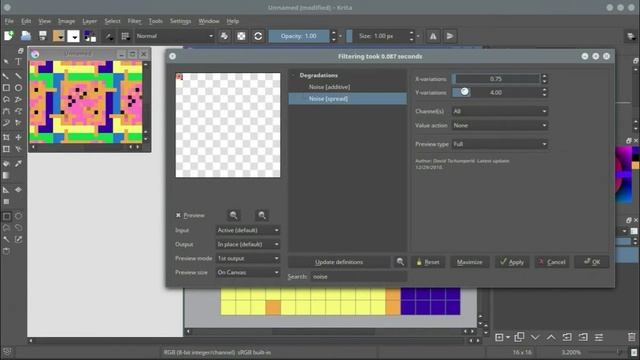Open the Channel(s) dropdown
This screenshot has height=360, width=640.
pyautogui.click(x=500, y=111)
